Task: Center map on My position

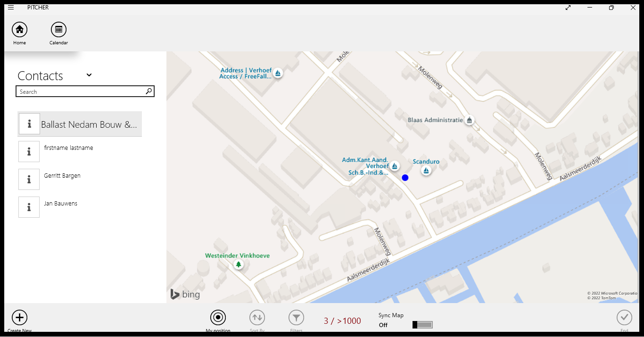Action: 218,318
